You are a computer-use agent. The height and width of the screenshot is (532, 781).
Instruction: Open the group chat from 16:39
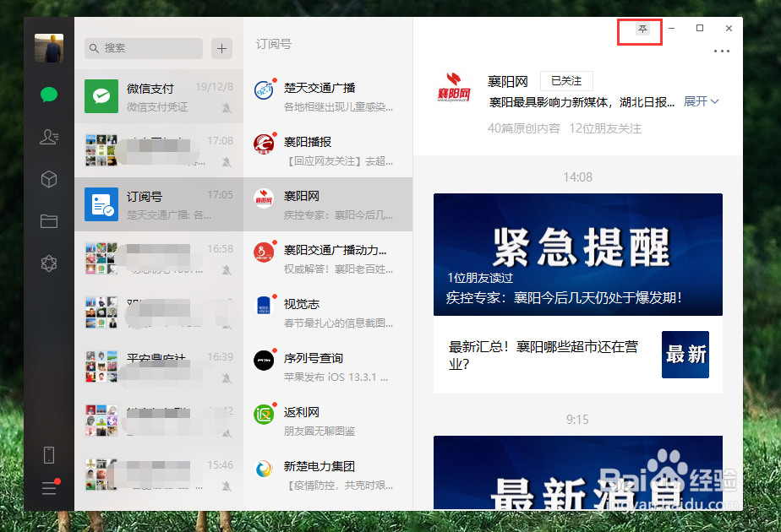point(159,366)
